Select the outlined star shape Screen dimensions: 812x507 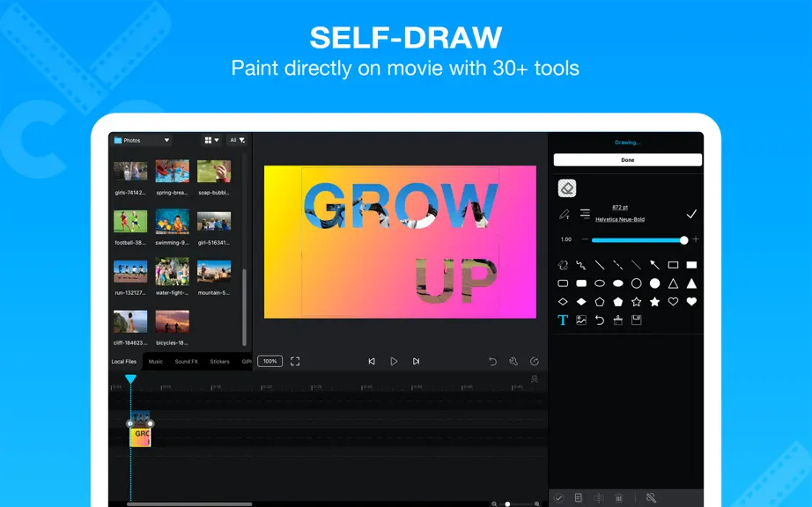point(637,302)
